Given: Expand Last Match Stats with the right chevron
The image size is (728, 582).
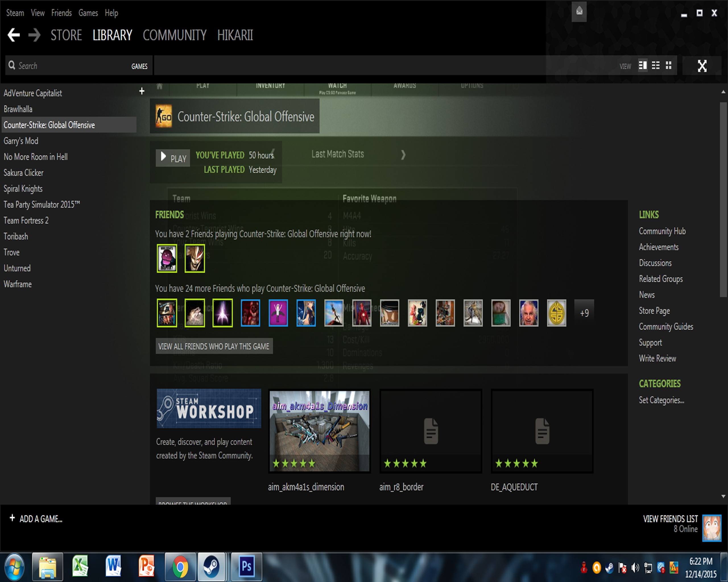Looking at the screenshot, I should point(403,155).
